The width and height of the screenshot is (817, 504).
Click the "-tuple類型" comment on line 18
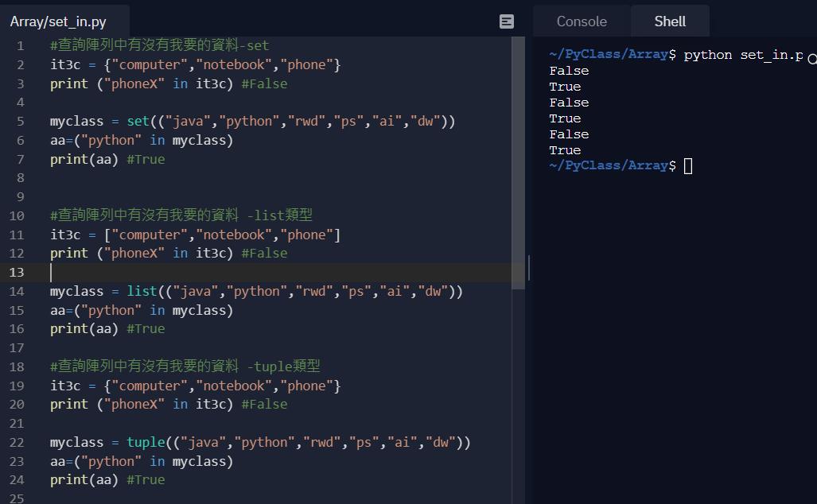click(x=282, y=366)
